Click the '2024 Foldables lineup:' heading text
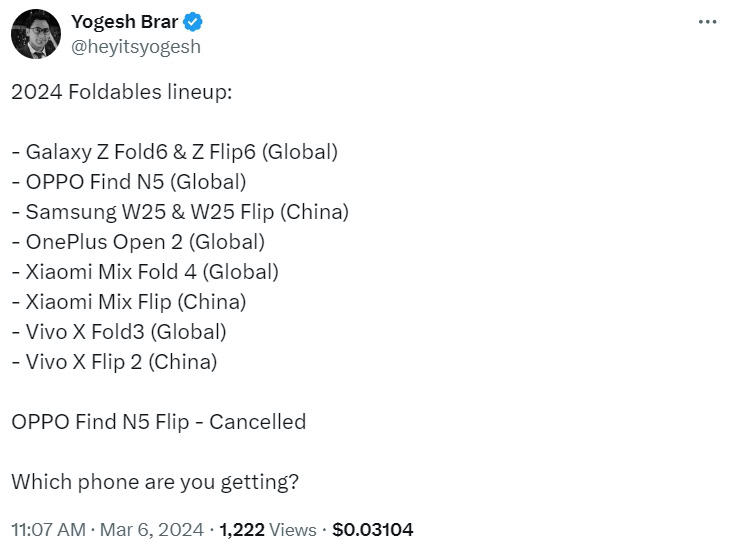735x551 pixels. tap(121, 92)
